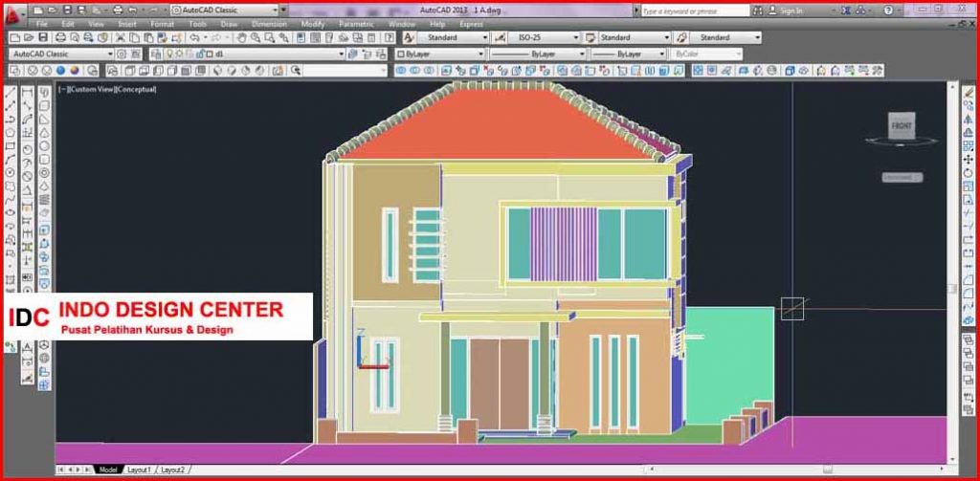Switch to the Layout2 tab
Image resolution: width=980 pixels, height=481 pixels.
(x=172, y=470)
